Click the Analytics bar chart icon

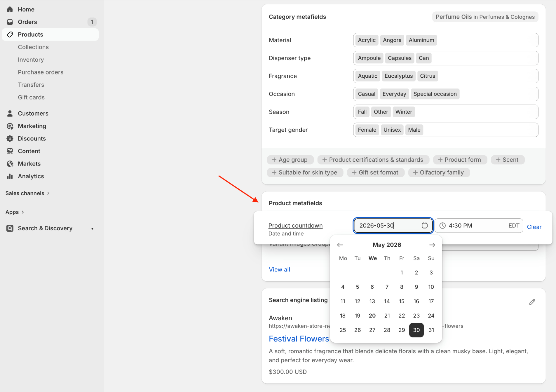pos(10,176)
